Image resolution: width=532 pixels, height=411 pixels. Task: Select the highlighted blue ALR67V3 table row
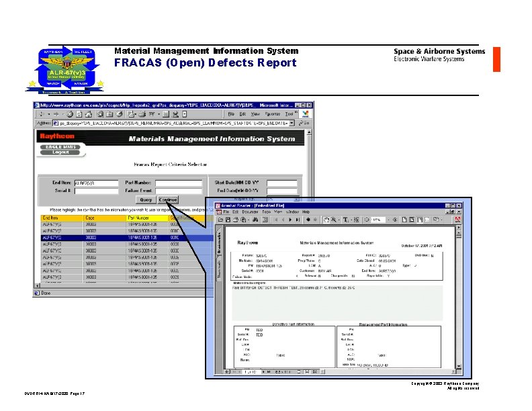click(x=127, y=238)
